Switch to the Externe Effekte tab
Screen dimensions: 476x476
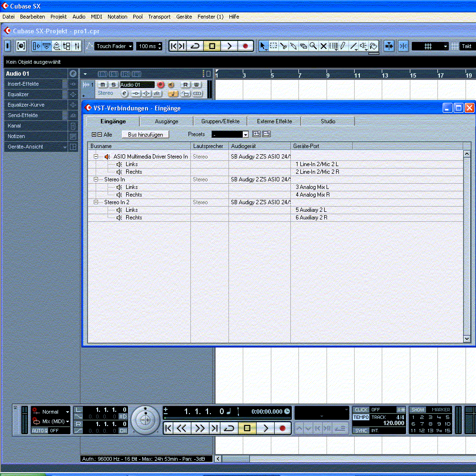[x=275, y=121]
